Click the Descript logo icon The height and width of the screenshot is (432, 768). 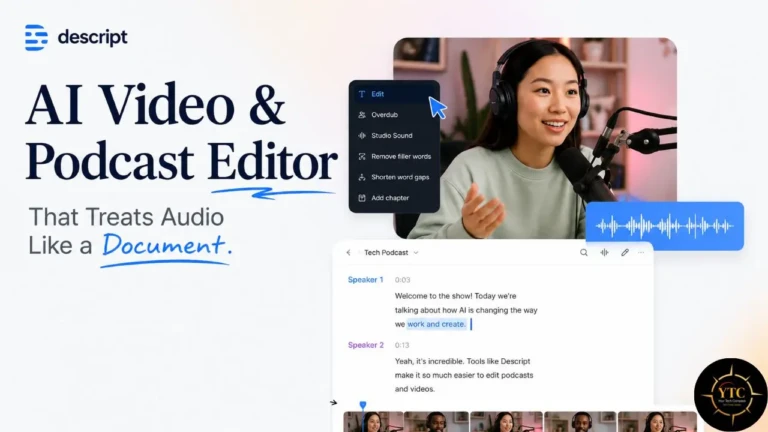tap(36, 37)
